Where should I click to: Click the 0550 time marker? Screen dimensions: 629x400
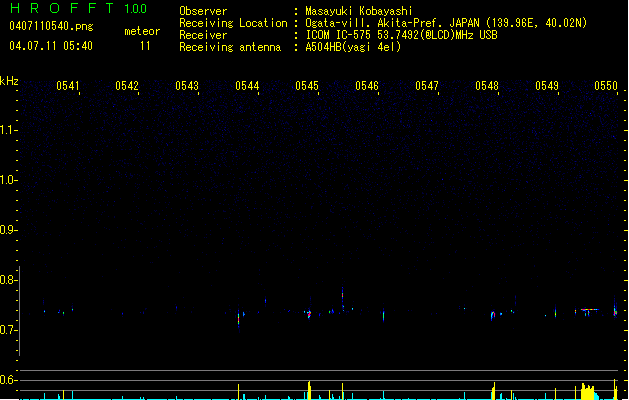point(606,86)
